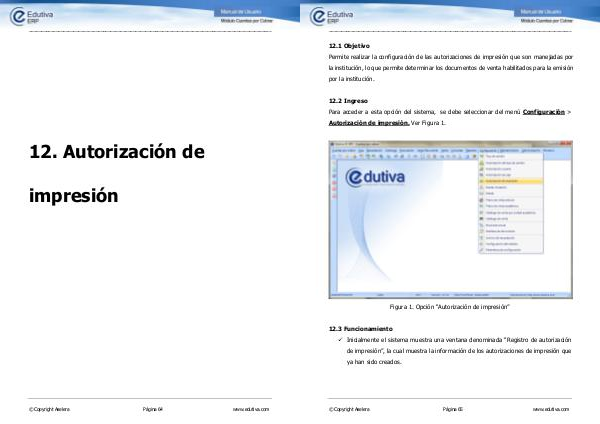Click the underlined 'Autorización de impresión' text
Image resolution: width=600 pixels, height=424 pixels.
[368, 123]
